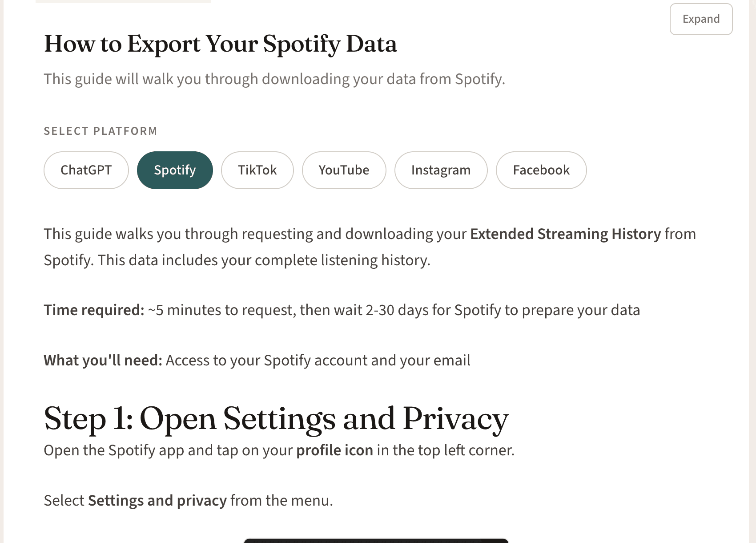Click How to Export Your Spotify Data
This screenshot has height=543, width=756.
(220, 44)
